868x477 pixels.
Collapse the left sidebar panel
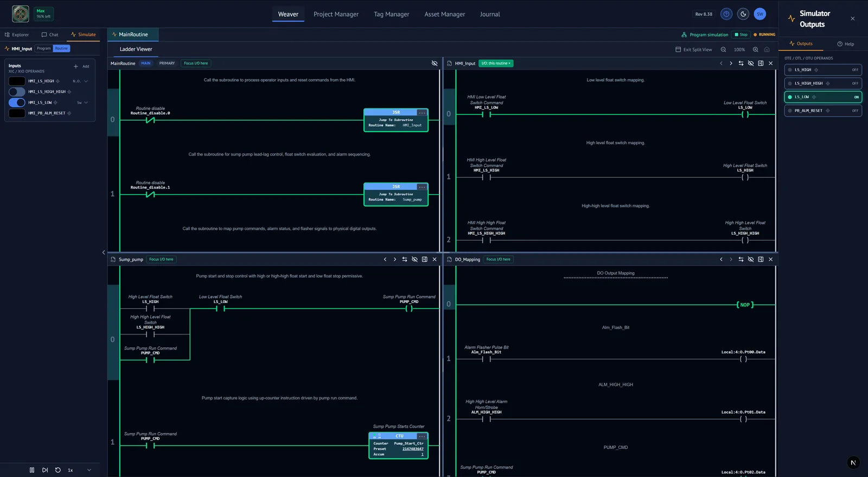[104, 252]
